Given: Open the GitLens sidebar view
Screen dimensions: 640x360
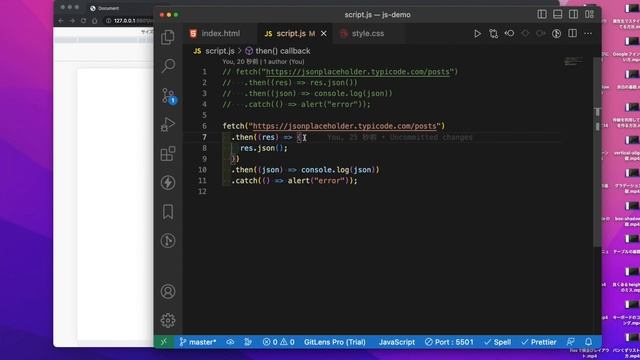Looking at the screenshot, I should coord(168,240).
